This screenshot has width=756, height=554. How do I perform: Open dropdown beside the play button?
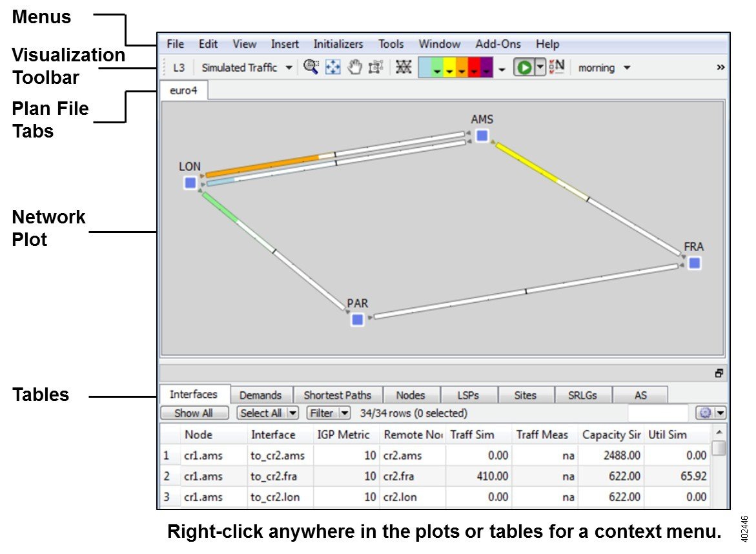click(x=540, y=67)
